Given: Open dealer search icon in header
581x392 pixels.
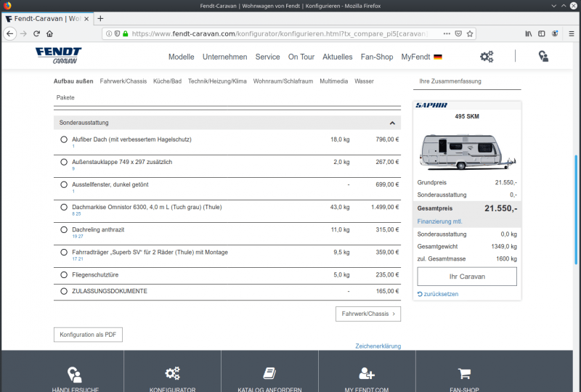Looking at the screenshot, I should pos(543,57).
